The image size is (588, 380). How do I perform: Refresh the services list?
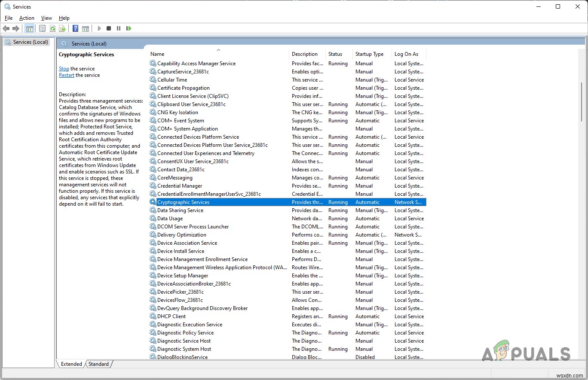pos(52,28)
